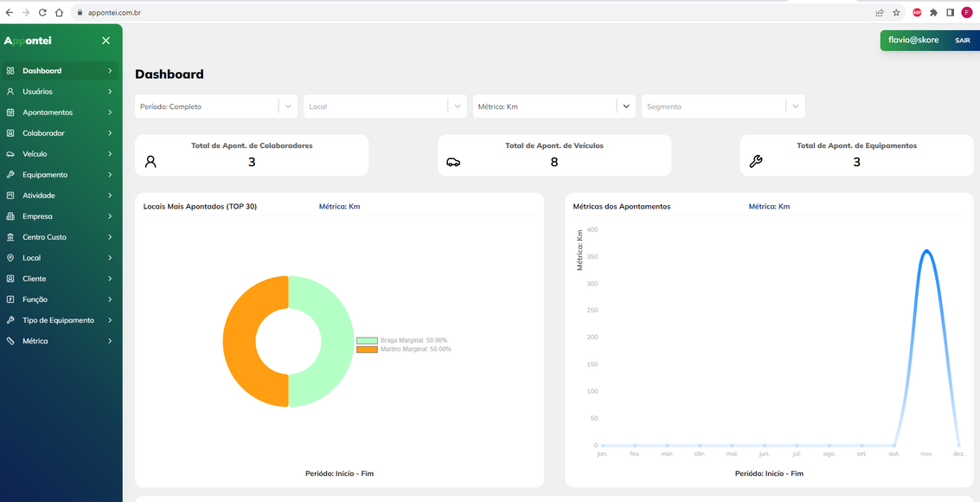Click the Local map pin icon

(x=10, y=258)
